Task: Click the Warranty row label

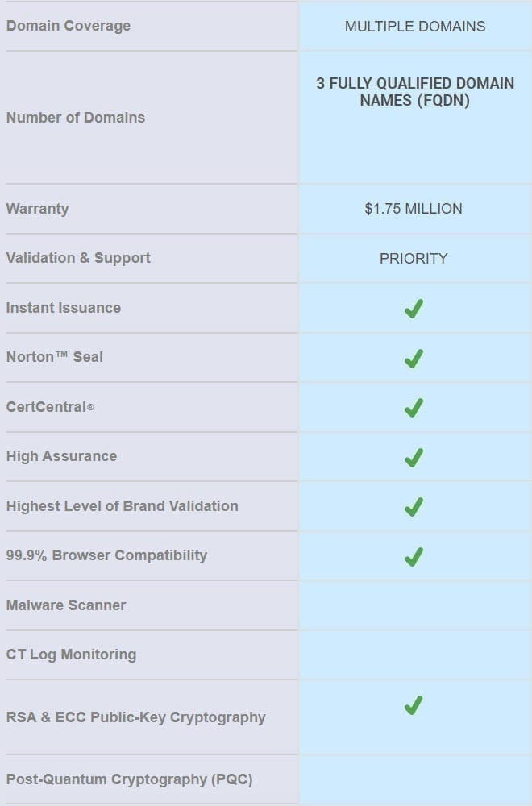Action: [x=38, y=209]
